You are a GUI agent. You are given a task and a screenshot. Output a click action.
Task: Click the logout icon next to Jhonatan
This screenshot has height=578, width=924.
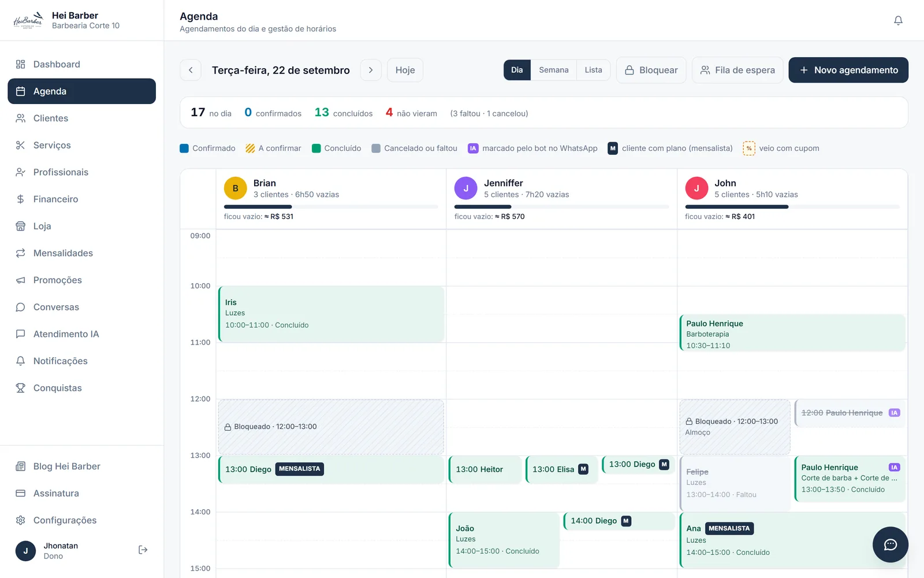tap(143, 550)
